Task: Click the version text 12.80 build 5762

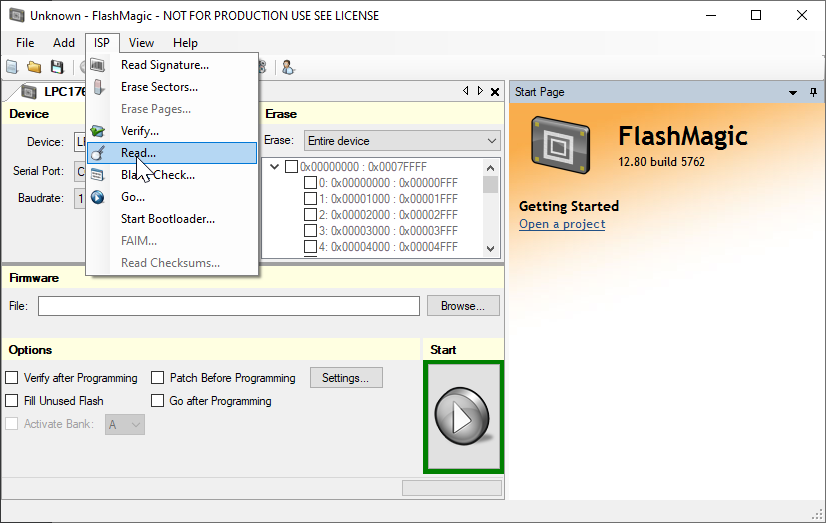Action: [x=661, y=162]
